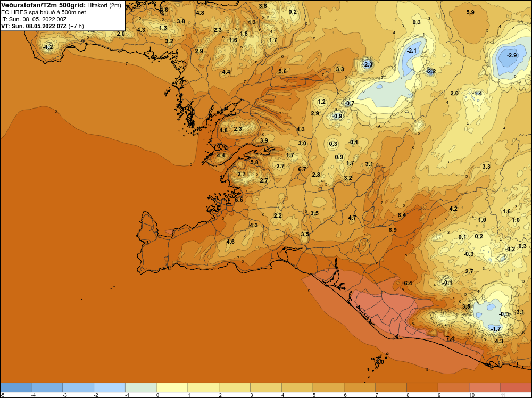
Task: Click the legend tick label '-3'
Action: click(65, 395)
